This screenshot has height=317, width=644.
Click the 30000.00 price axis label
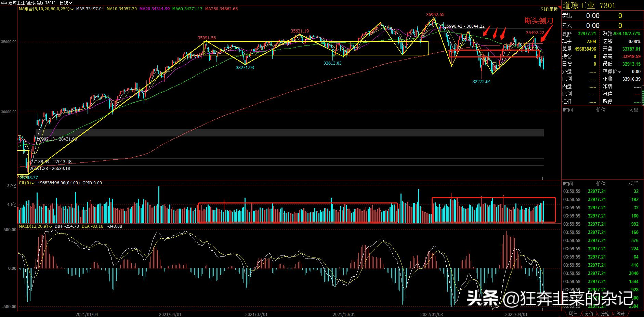[x=8, y=112]
